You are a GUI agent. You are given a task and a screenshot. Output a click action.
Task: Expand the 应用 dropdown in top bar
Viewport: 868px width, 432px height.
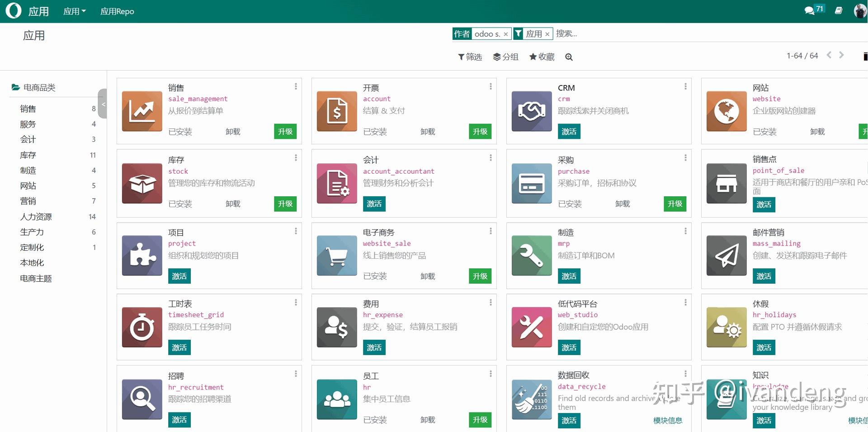coord(74,11)
